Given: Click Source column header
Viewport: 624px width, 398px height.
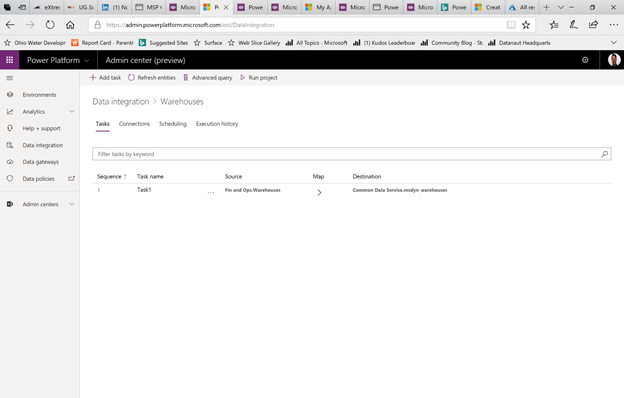Looking at the screenshot, I should pyautogui.click(x=233, y=176).
